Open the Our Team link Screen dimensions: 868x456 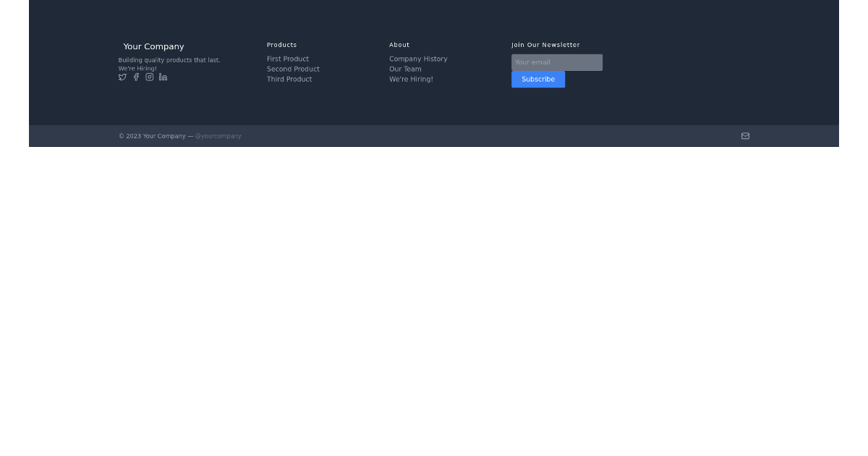coord(405,69)
